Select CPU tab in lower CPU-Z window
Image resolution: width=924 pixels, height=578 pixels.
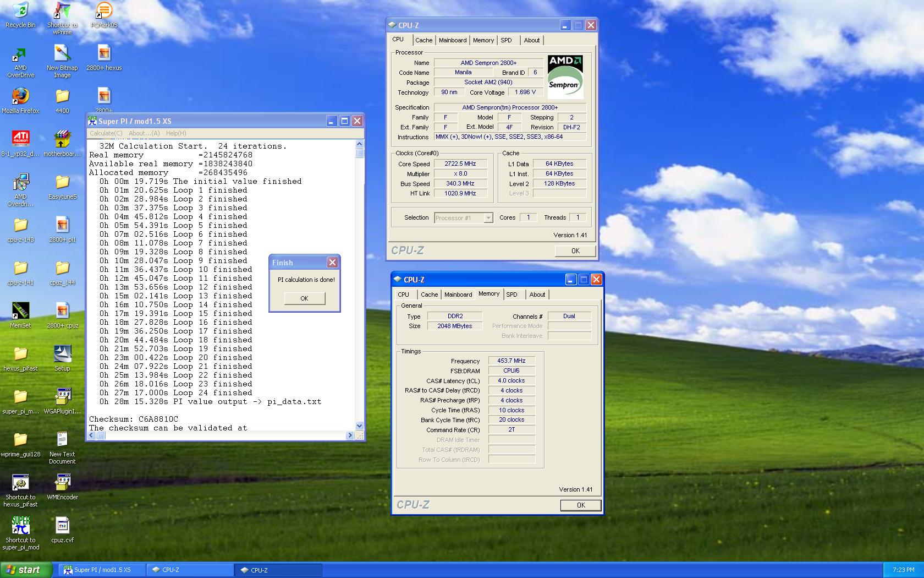(x=403, y=295)
